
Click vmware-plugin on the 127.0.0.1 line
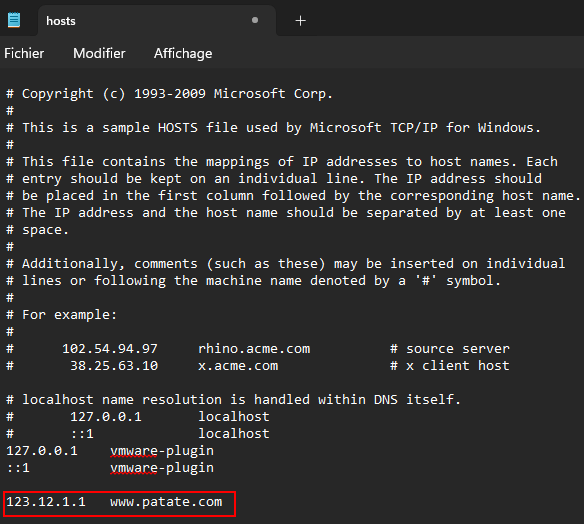coord(162,451)
